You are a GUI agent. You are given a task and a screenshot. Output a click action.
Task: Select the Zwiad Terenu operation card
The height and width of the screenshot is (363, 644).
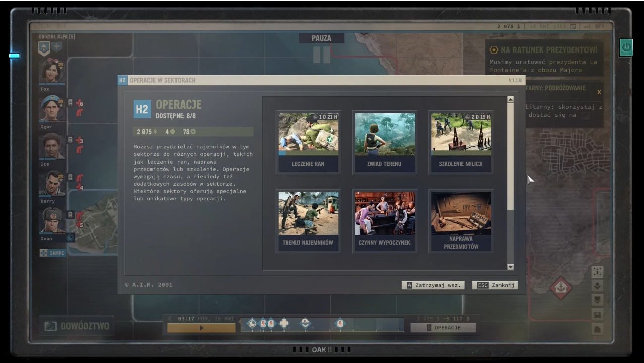[384, 142]
